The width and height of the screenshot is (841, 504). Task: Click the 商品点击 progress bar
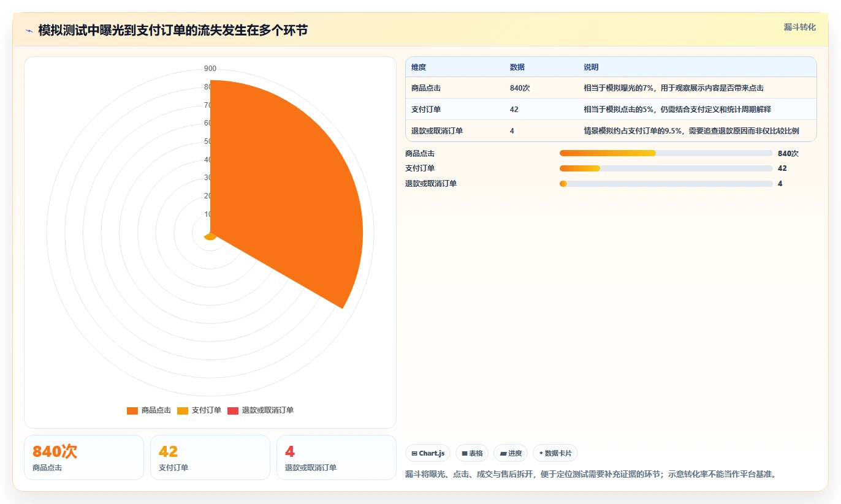[x=666, y=153]
